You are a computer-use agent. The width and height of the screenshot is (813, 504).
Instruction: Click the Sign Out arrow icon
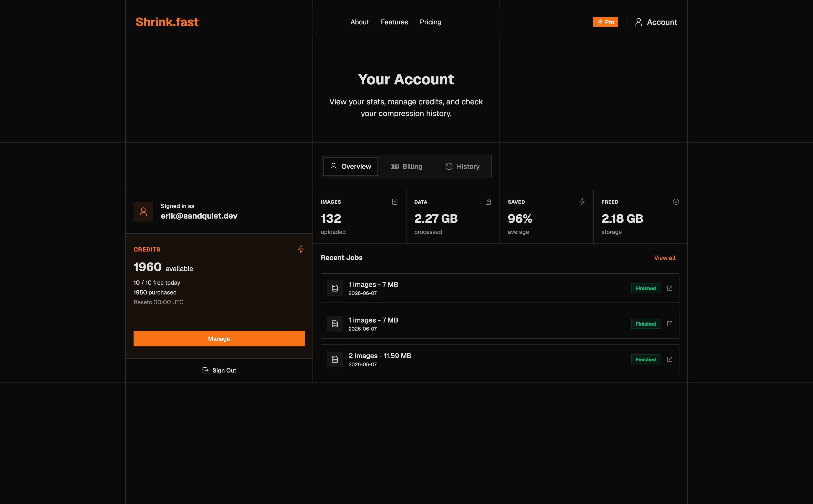206,370
